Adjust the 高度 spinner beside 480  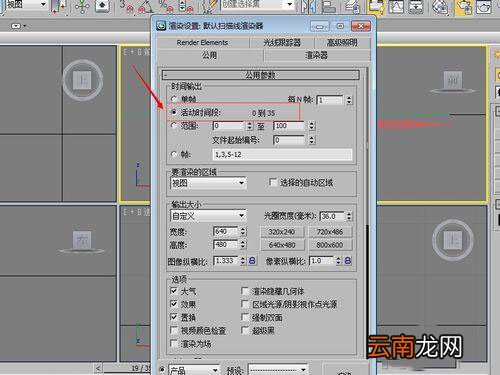tap(243, 245)
